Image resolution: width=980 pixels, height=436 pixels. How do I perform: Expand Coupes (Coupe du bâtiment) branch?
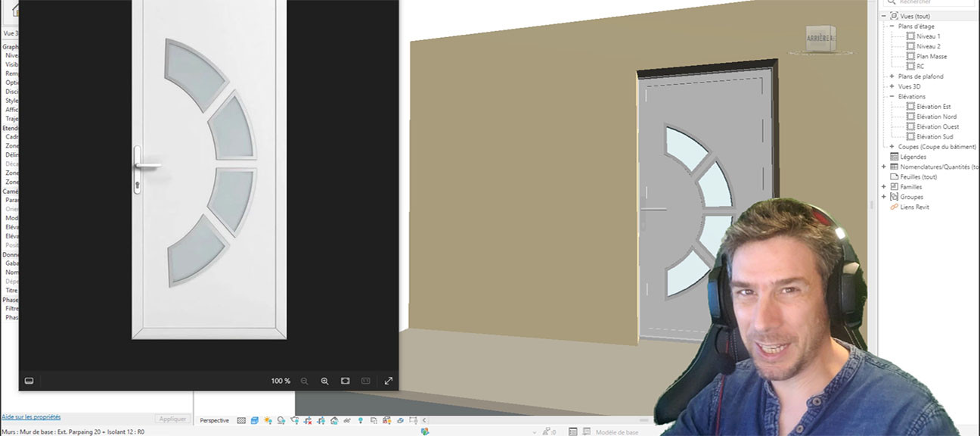click(892, 147)
